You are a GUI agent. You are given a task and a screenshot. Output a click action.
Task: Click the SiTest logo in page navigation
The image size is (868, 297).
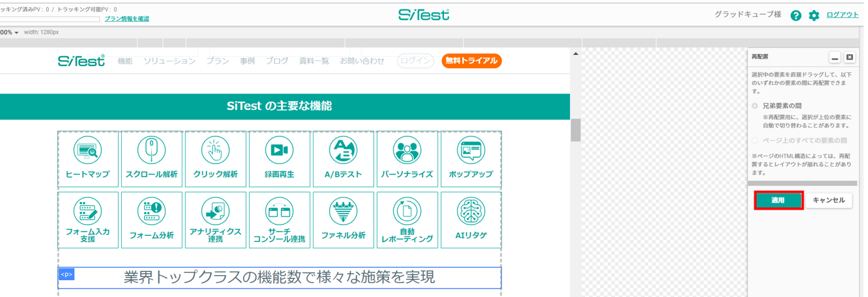(x=81, y=61)
